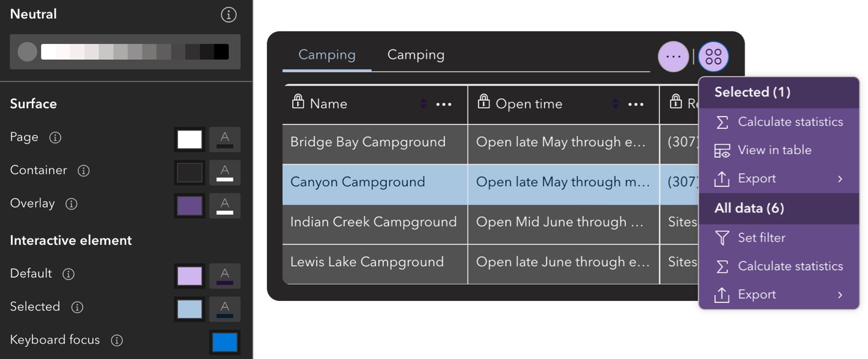Click the lock icon on Name column header
868x359 pixels.
coord(298,103)
